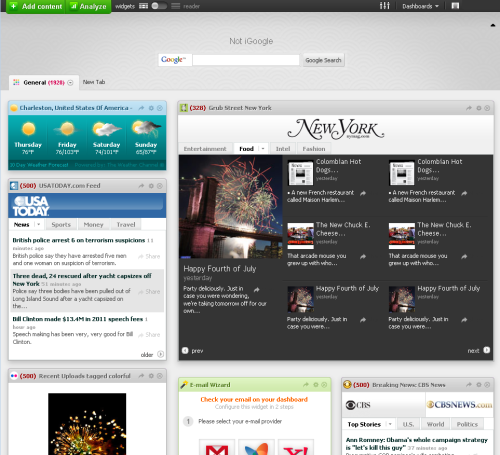Share the yacht capsizes story

[149, 292]
